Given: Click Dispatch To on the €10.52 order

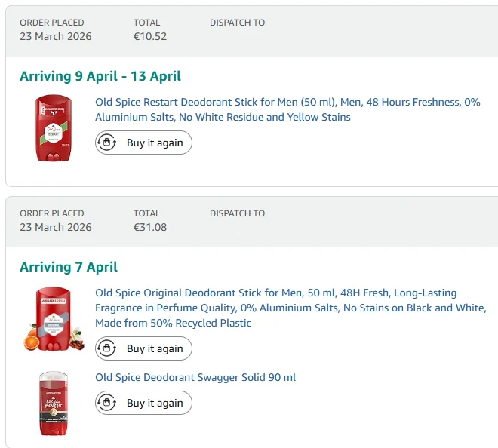Looking at the screenshot, I should click(x=237, y=23).
